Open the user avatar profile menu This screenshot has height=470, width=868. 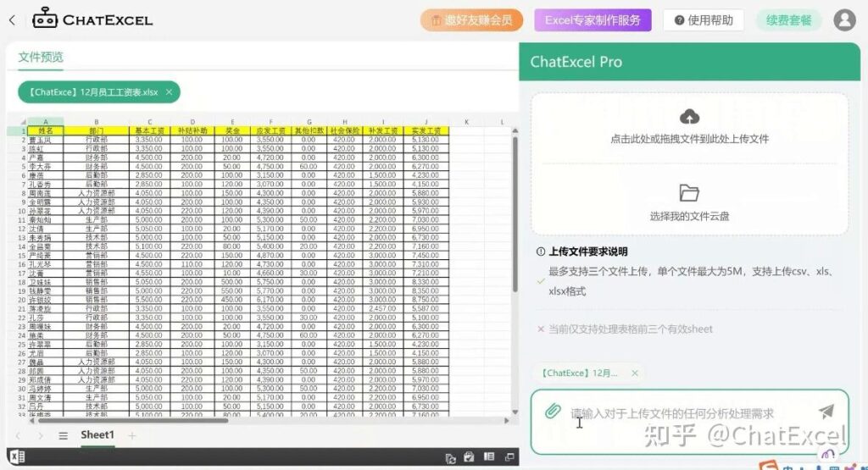(x=845, y=20)
